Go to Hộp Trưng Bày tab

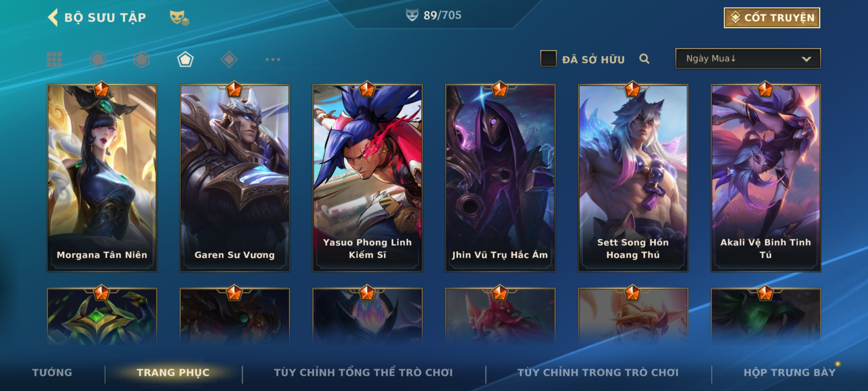[790, 373]
